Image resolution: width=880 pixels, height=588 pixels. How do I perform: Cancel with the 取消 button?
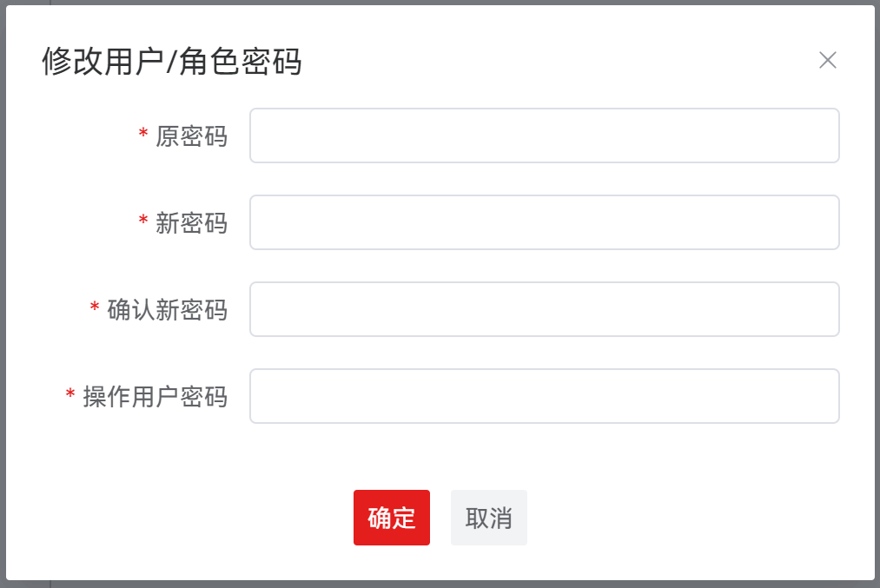click(x=488, y=518)
